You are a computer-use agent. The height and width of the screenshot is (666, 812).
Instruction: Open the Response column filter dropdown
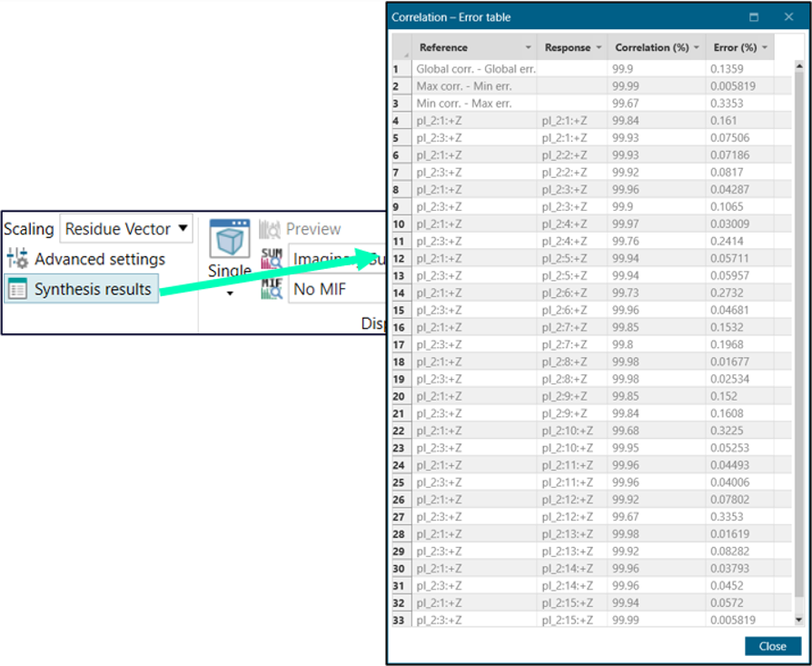(x=599, y=48)
